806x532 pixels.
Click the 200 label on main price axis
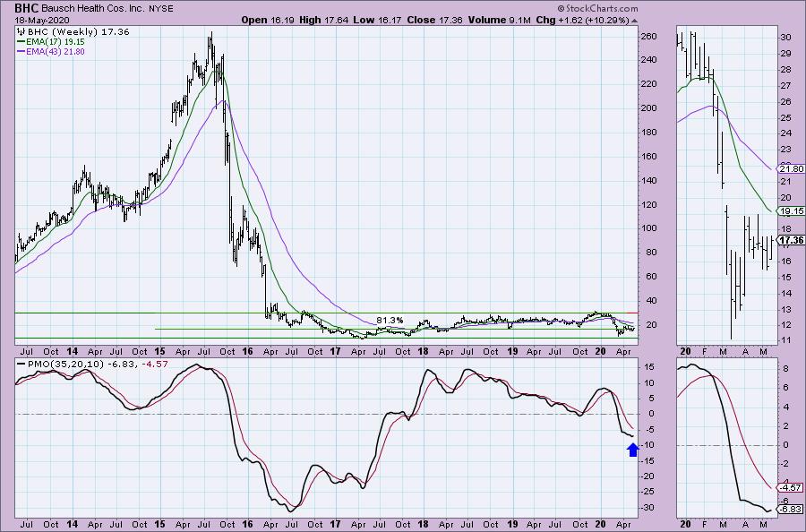[648, 108]
